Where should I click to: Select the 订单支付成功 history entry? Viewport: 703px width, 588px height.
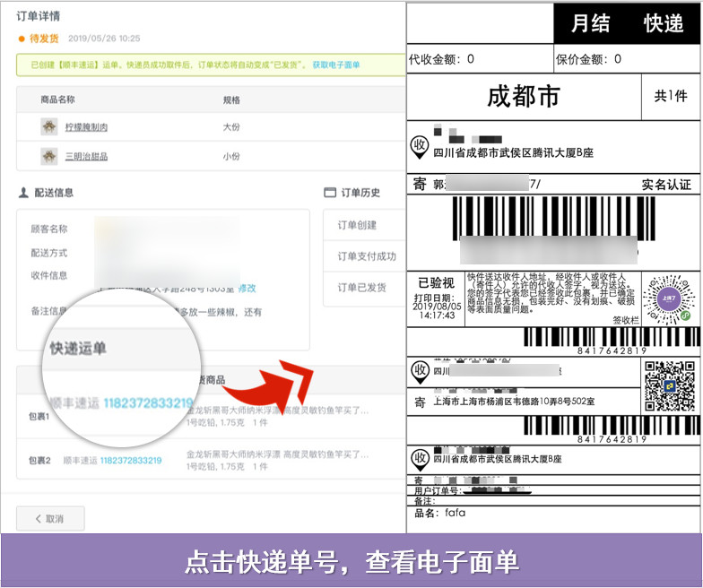[x=366, y=256]
